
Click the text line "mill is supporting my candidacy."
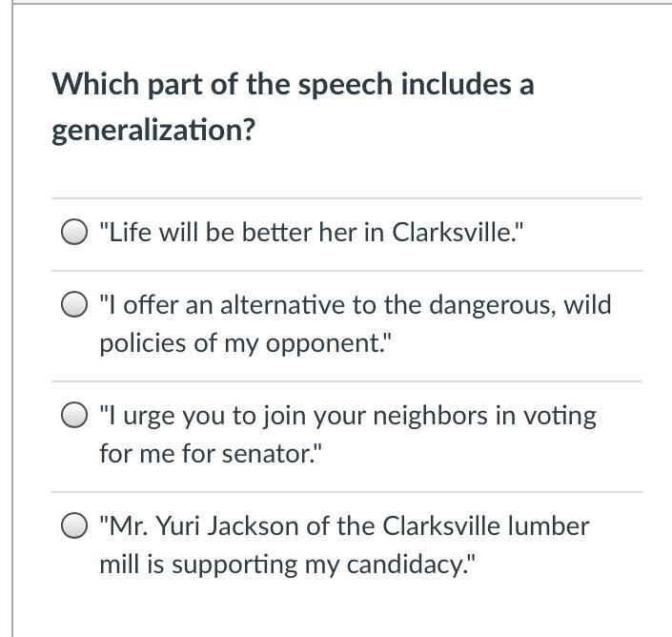(x=288, y=565)
